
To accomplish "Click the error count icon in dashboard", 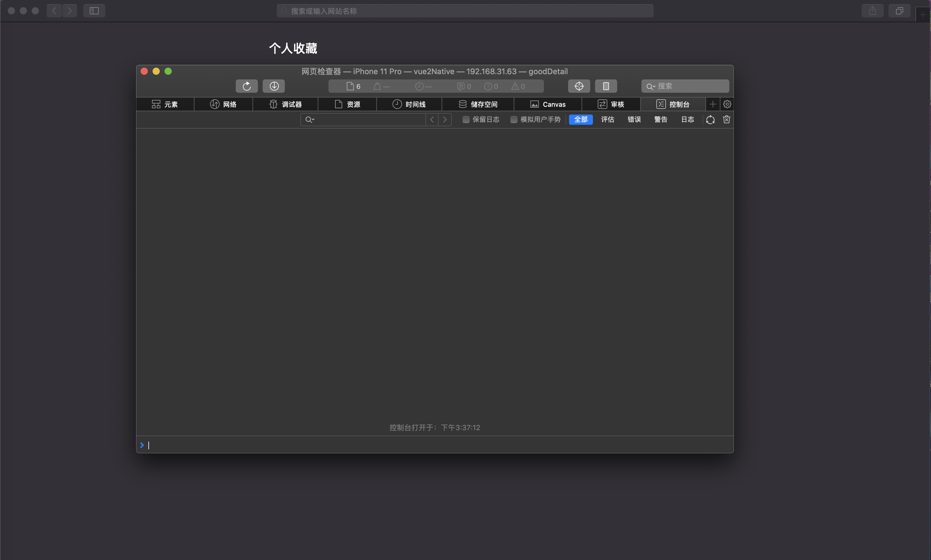I will [491, 86].
